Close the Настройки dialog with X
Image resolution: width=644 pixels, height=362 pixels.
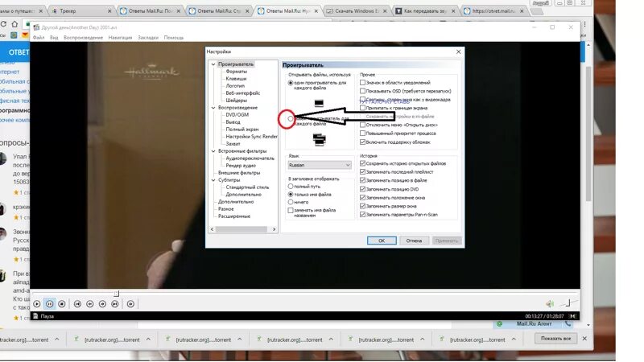click(x=458, y=51)
